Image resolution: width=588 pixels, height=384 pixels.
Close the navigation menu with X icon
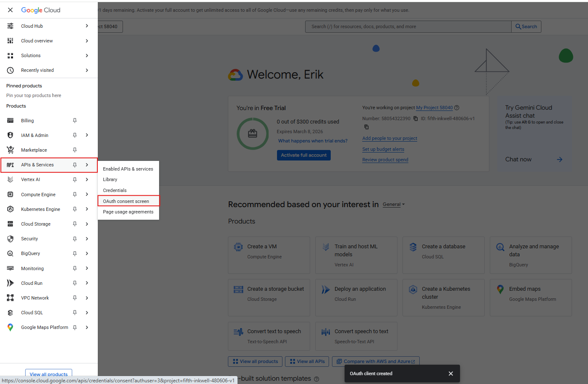coord(10,10)
